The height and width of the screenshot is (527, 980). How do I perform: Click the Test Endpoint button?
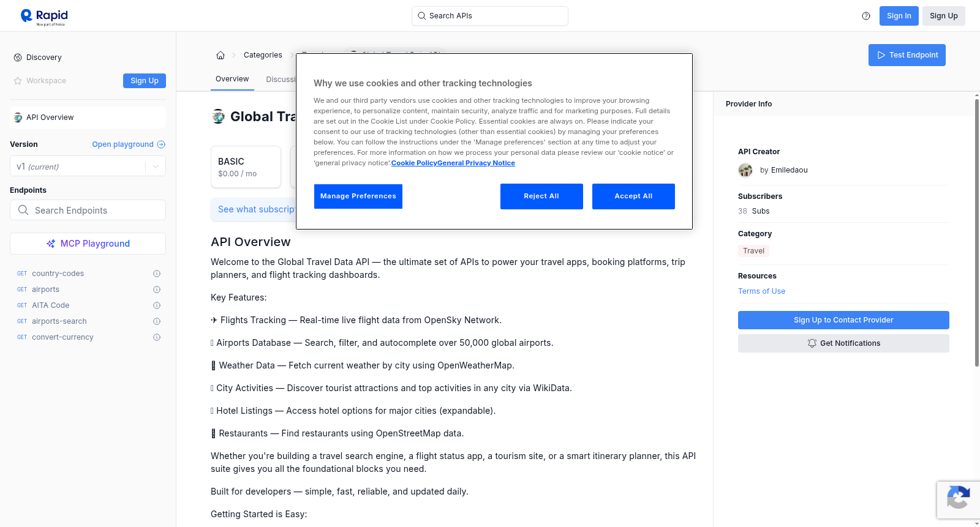[x=907, y=55]
